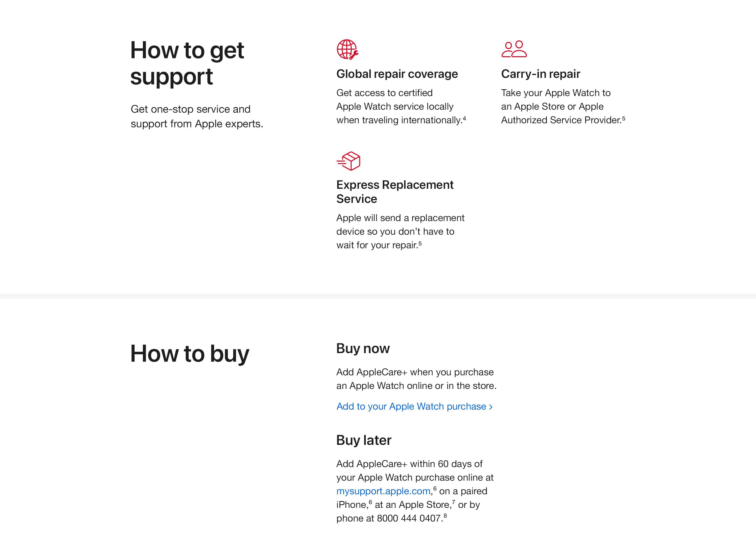756x555 pixels.
Task: Click footnote 8 after the phone number
Action: coord(445,516)
